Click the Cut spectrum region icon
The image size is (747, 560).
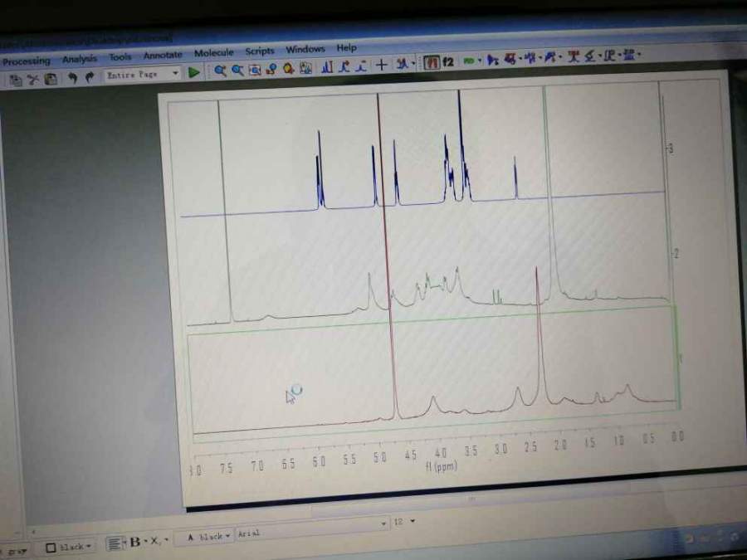click(403, 64)
